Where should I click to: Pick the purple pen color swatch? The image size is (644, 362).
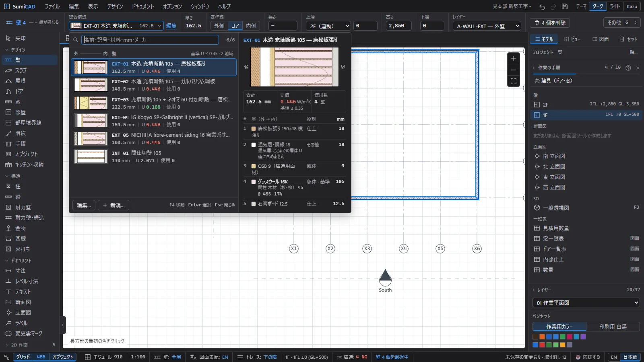point(583,337)
